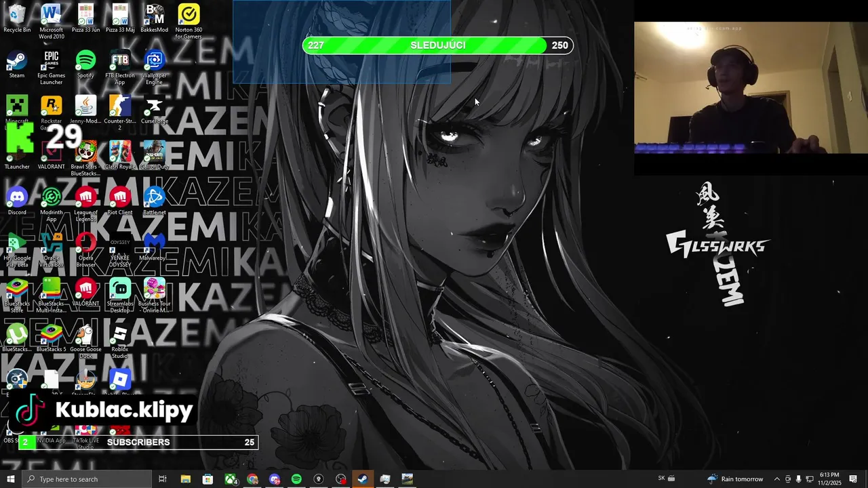
Task: Expand the hidden tray icons chevron
Action: coord(777,479)
